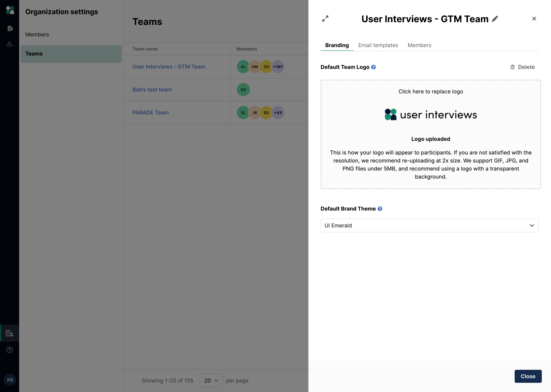Click the Team name column header
Screen dimensions: 551x392
click(145, 49)
